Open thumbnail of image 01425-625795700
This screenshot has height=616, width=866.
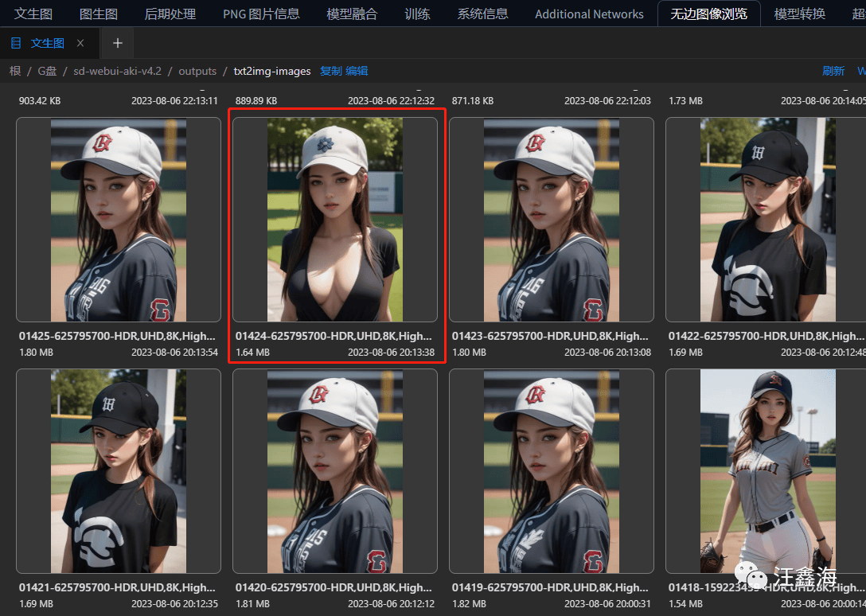click(x=118, y=220)
